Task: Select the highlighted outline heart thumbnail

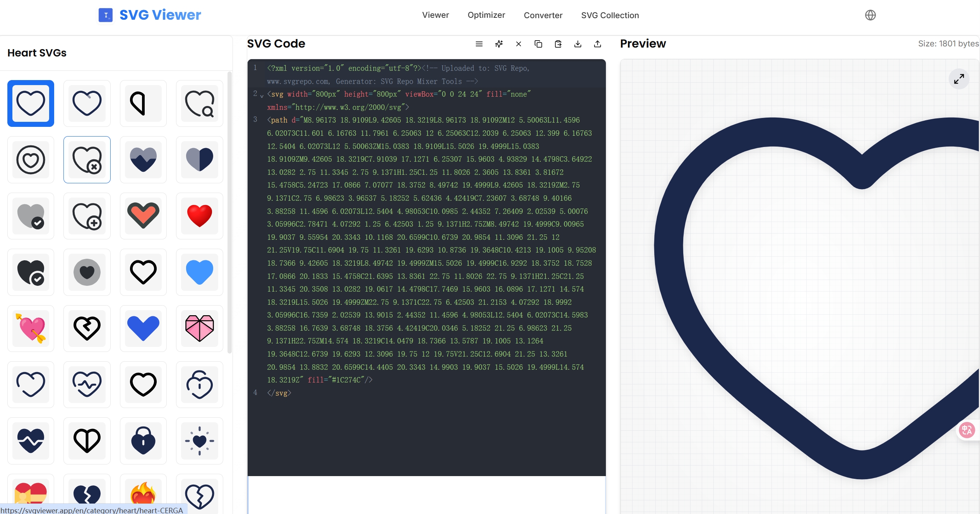Action: pyautogui.click(x=31, y=103)
